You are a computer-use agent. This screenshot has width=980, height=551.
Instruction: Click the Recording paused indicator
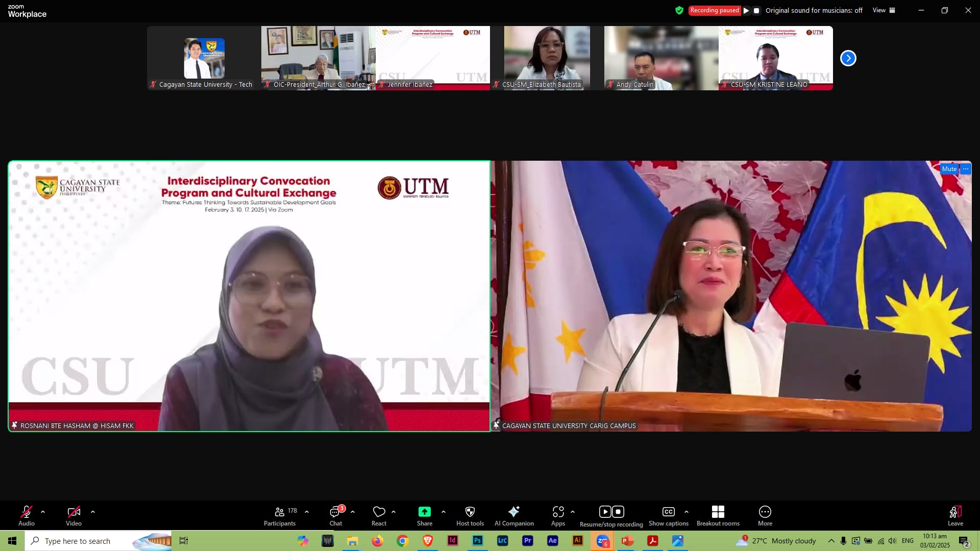[x=714, y=10]
